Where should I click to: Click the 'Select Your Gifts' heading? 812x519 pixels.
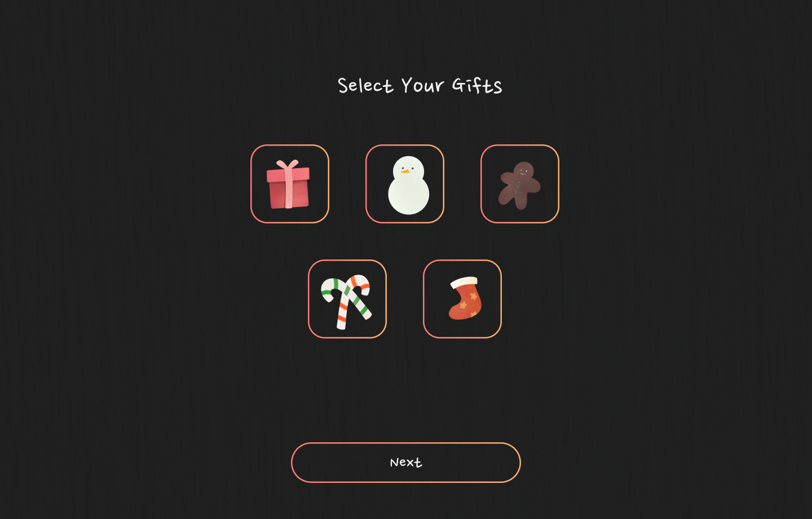[x=420, y=86]
